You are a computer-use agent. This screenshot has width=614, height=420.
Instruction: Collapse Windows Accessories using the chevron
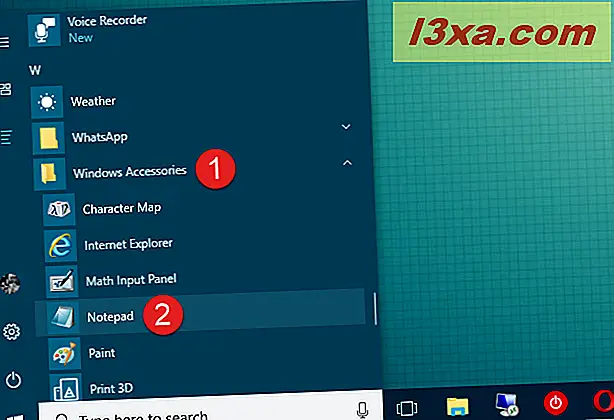tap(347, 162)
